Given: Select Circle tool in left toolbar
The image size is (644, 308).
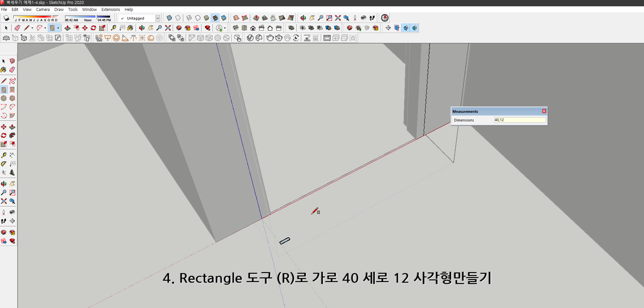Looking at the screenshot, I should click(4, 98).
